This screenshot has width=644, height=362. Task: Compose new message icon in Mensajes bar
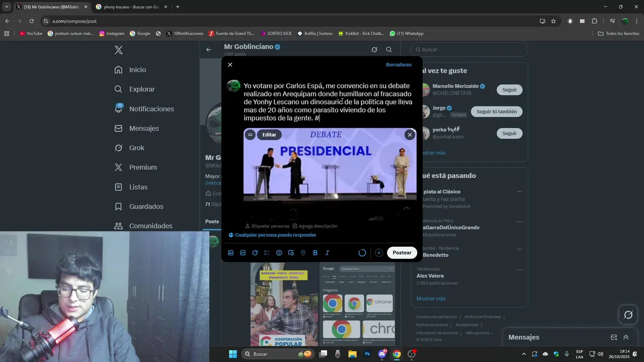click(x=614, y=337)
